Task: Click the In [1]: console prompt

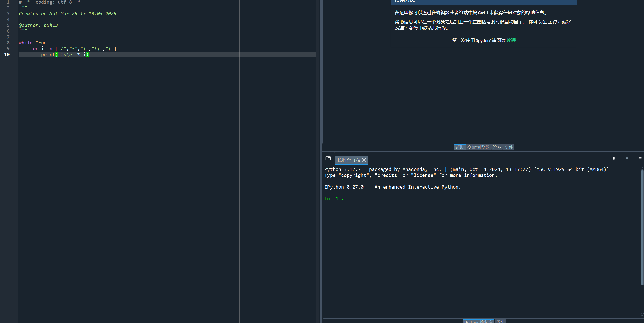Action: (x=334, y=199)
